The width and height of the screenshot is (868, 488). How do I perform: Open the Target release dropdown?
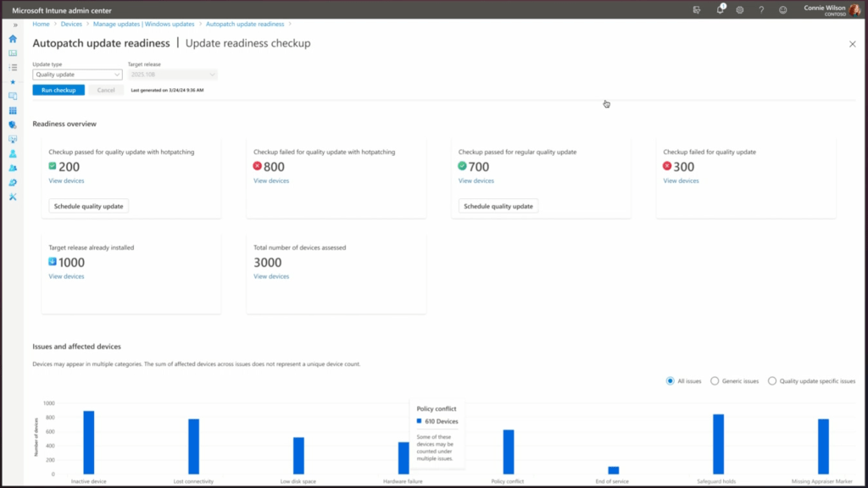[172, 75]
